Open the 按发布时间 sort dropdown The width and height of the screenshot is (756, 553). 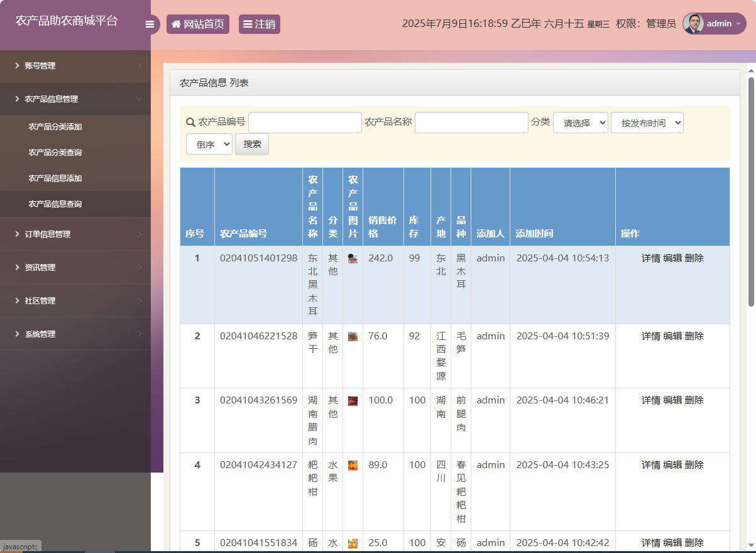tap(647, 123)
